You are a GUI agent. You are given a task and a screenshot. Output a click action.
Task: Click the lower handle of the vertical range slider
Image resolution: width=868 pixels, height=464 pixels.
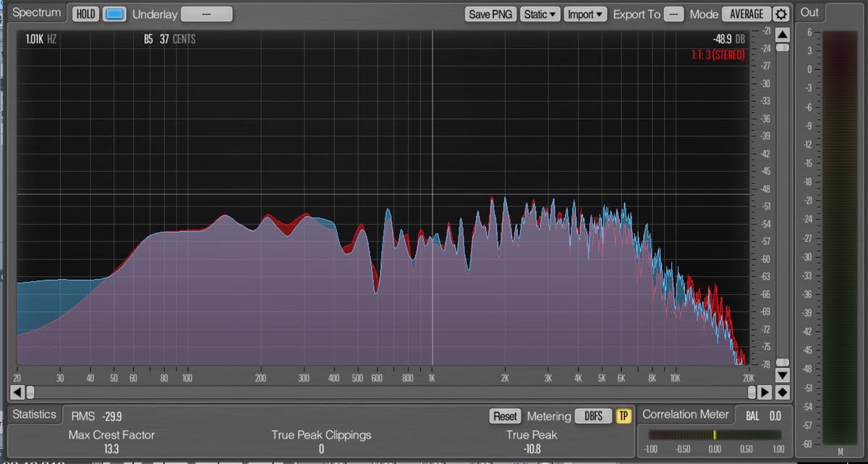click(782, 363)
